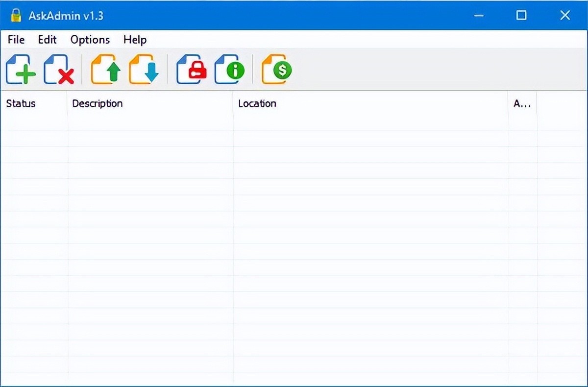This screenshot has width=588, height=387.
Task: Sort list by the Status column header
Action: tap(21, 103)
